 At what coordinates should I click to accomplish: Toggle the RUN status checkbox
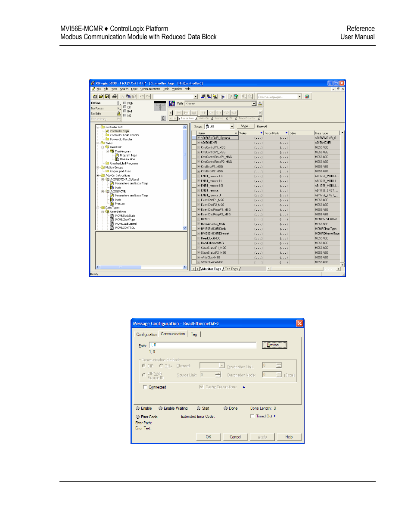click(125, 103)
